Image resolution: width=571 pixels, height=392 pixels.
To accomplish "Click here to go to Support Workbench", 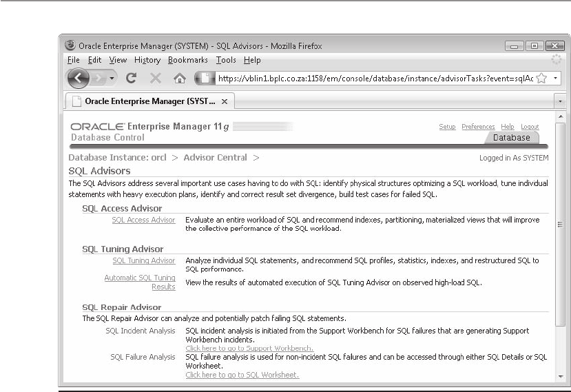I will coord(249,348).
